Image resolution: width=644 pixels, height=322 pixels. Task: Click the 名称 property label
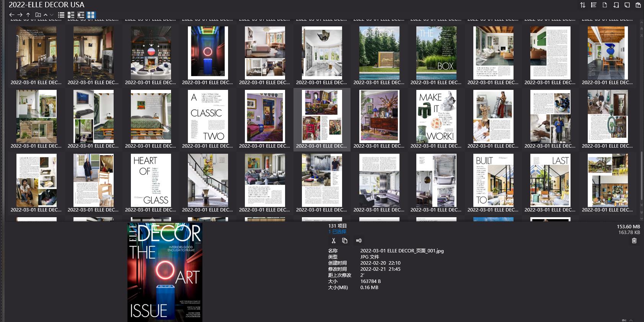(x=333, y=251)
